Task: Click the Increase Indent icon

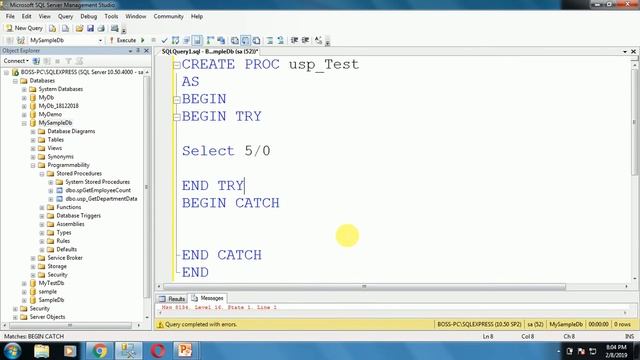Action: coord(305,40)
